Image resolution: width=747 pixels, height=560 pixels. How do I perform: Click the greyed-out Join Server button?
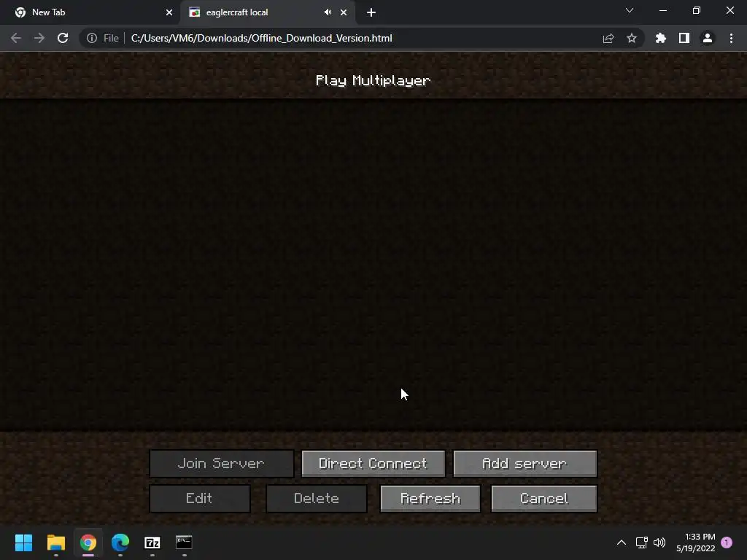point(222,463)
